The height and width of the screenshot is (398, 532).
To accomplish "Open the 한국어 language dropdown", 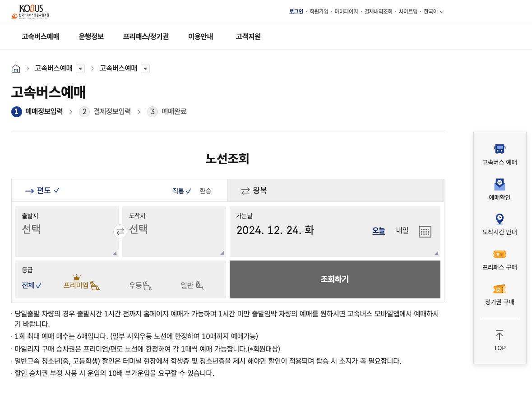I will (432, 11).
